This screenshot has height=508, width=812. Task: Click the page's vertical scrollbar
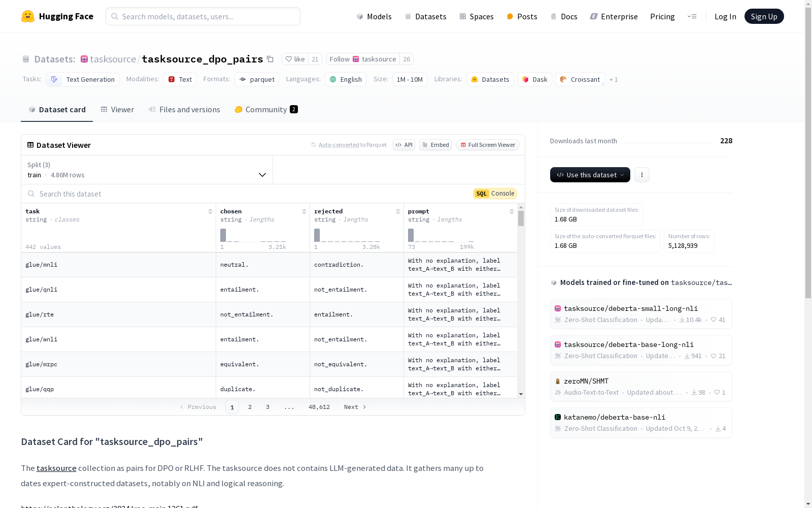pos(808,152)
